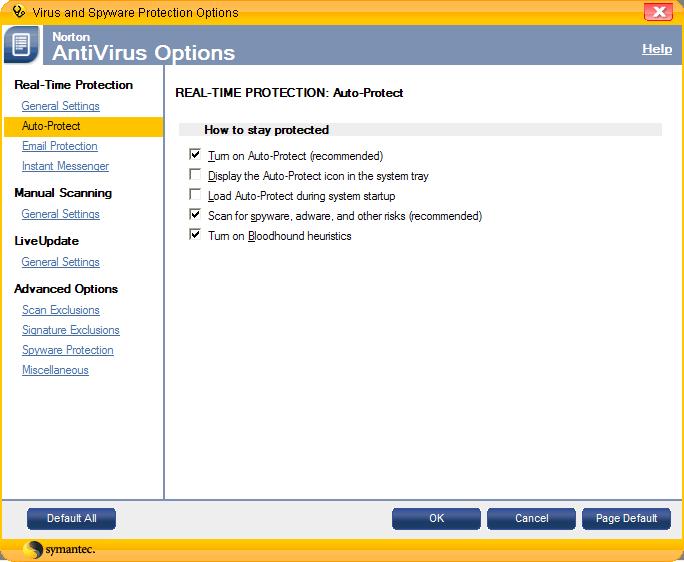This screenshot has height=562, width=684.
Task: Open Miscellaneous advanced options
Action: 55,370
